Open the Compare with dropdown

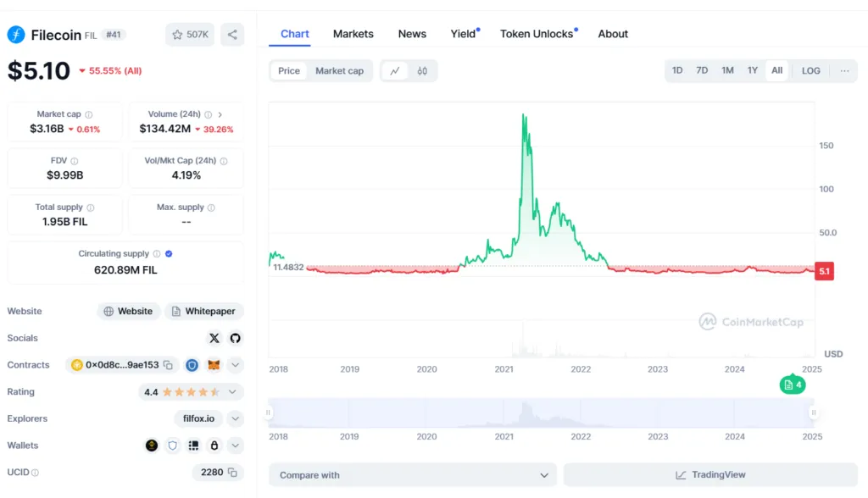[x=412, y=474]
